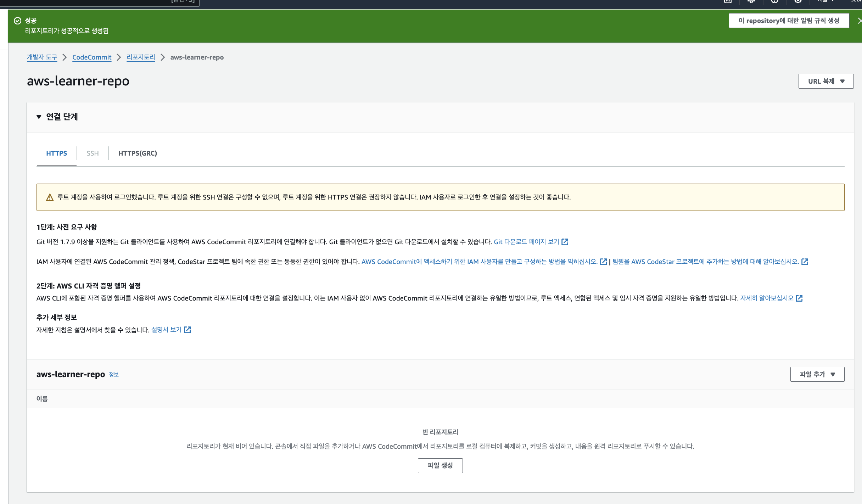Image resolution: width=862 pixels, height=504 pixels.
Task: Open Git 다운로드 페이지 보기 link
Action: [526, 242]
